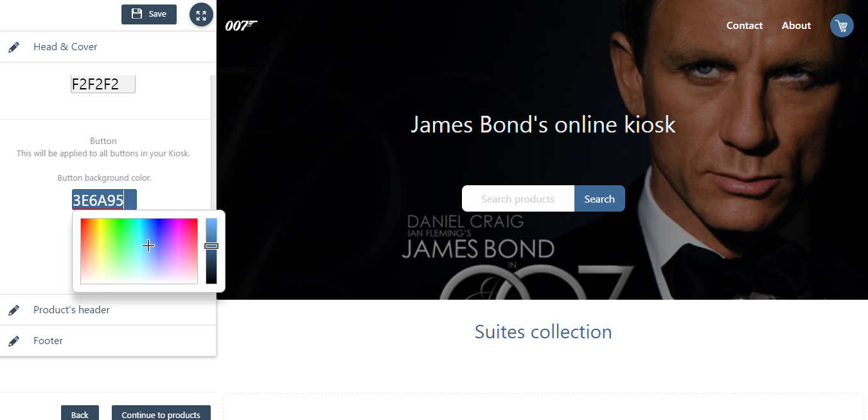868x420 pixels.
Task: Click Continue to products button
Action: click(x=161, y=413)
